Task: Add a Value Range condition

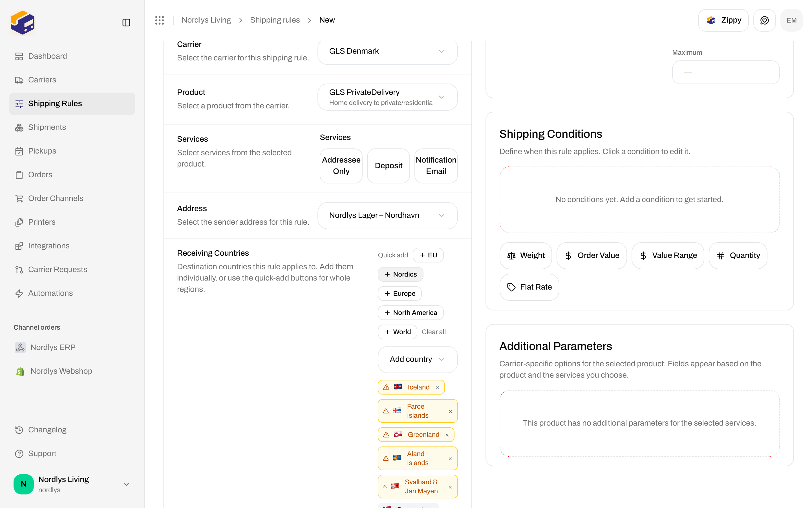Action: click(x=668, y=256)
